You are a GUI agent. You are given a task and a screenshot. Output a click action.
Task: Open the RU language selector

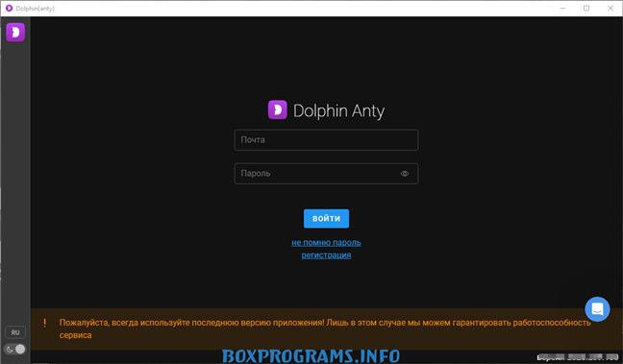click(15, 332)
